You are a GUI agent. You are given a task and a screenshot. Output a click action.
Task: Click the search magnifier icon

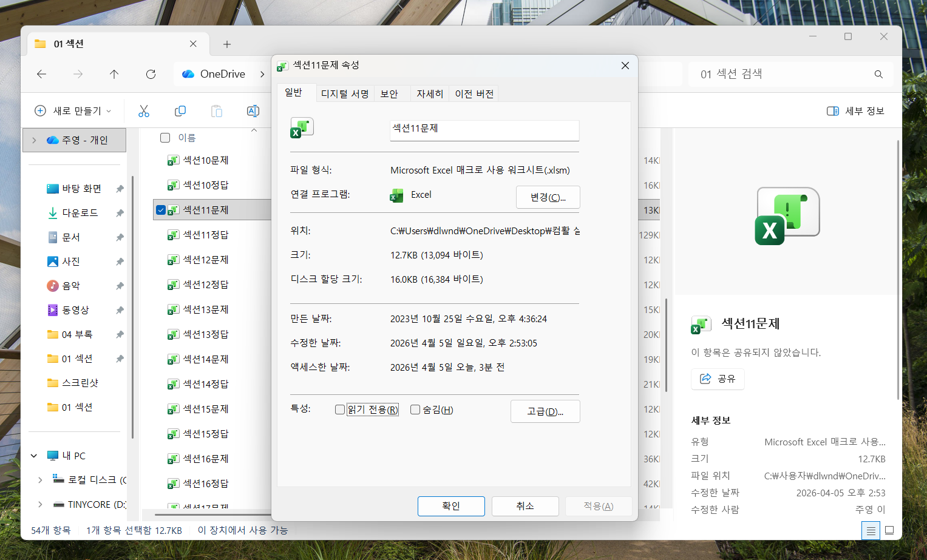click(x=878, y=74)
